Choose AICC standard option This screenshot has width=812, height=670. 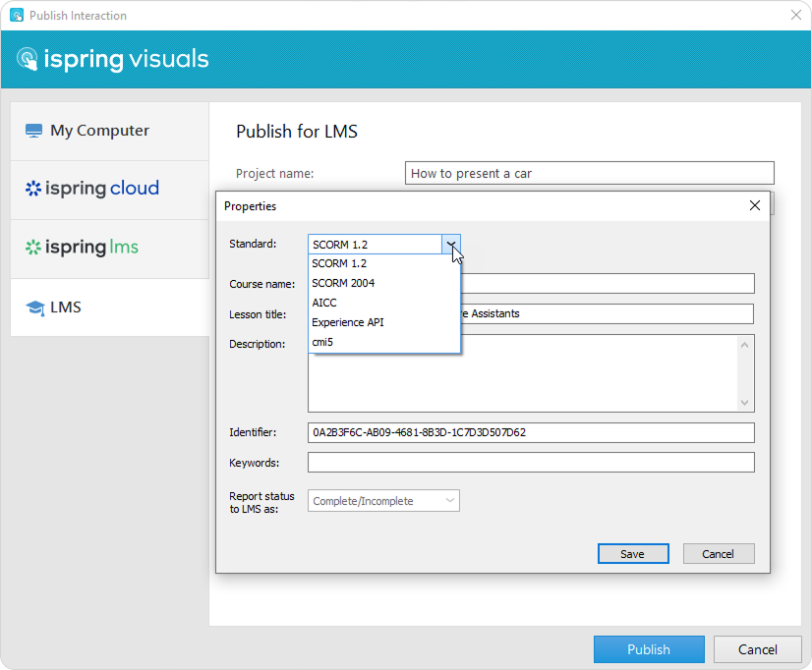pos(324,303)
